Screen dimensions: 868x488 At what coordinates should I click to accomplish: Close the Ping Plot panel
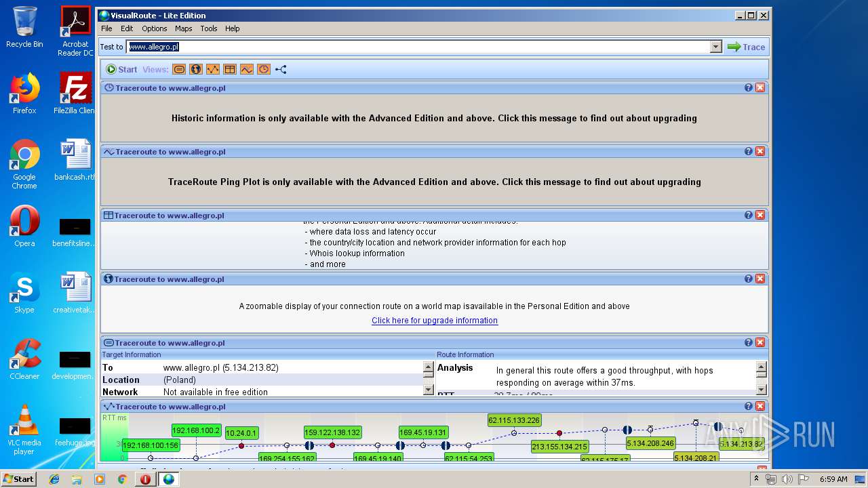760,151
